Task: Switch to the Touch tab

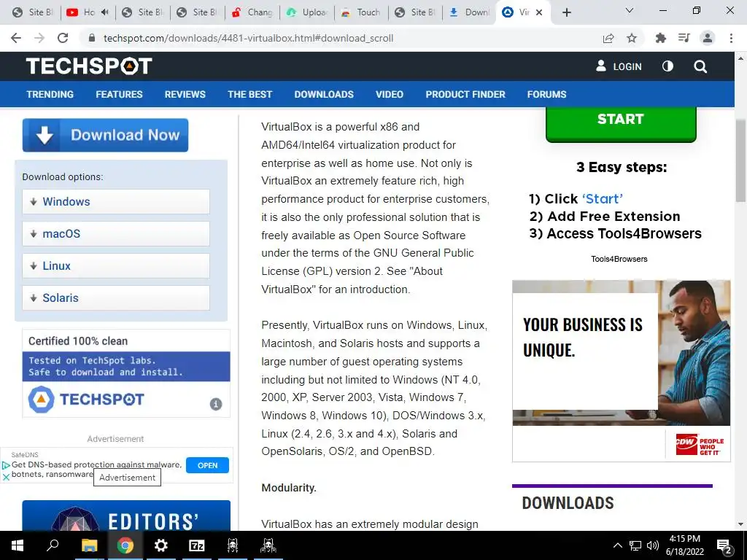Action: tap(361, 12)
